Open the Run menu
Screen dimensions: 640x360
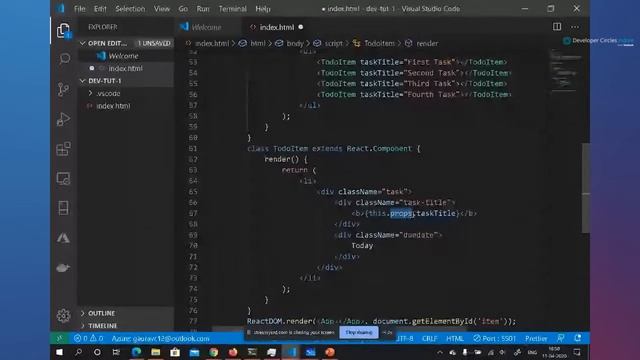click(x=203, y=9)
